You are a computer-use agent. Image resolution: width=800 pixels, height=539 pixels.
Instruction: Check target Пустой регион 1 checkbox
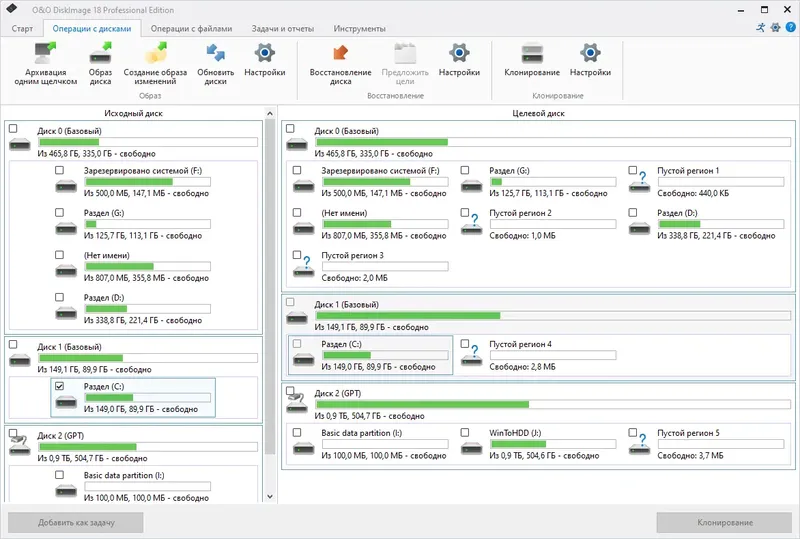click(633, 170)
